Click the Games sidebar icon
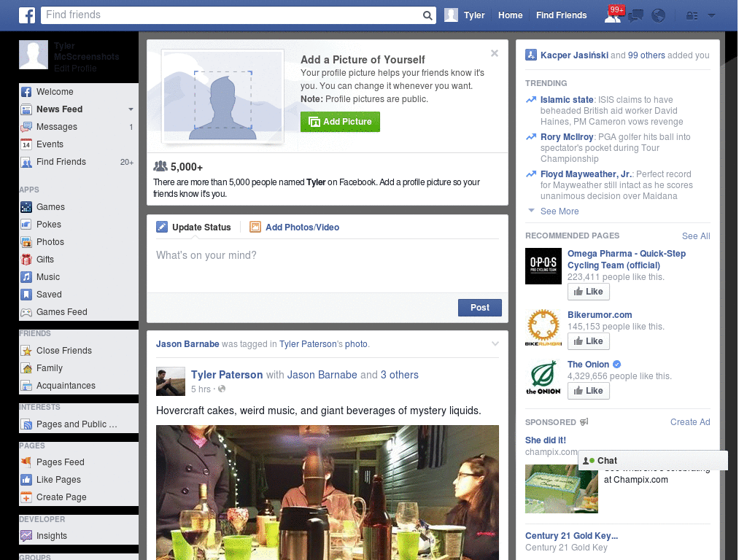Viewport: 747px width, 560px height. 26,207
